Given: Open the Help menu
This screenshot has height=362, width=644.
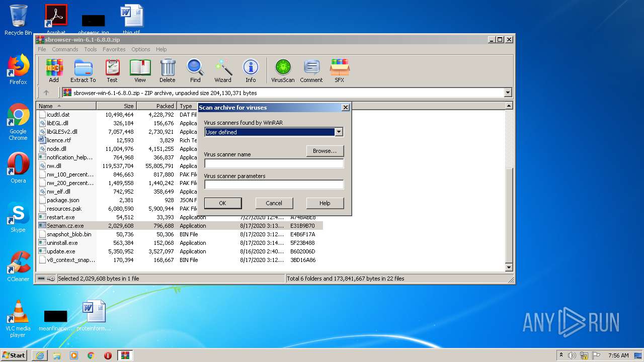Looking at the screenshot, I should click(x=161, y=49).
